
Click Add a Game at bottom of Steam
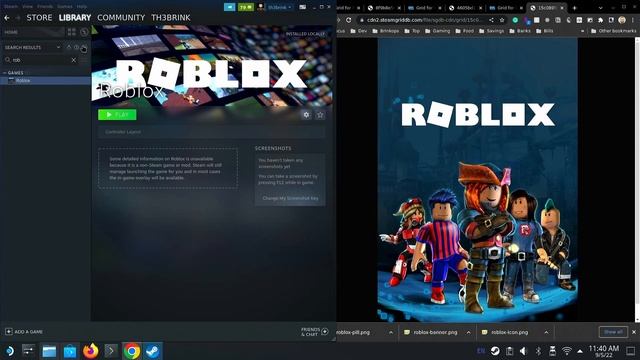[24, 331]
